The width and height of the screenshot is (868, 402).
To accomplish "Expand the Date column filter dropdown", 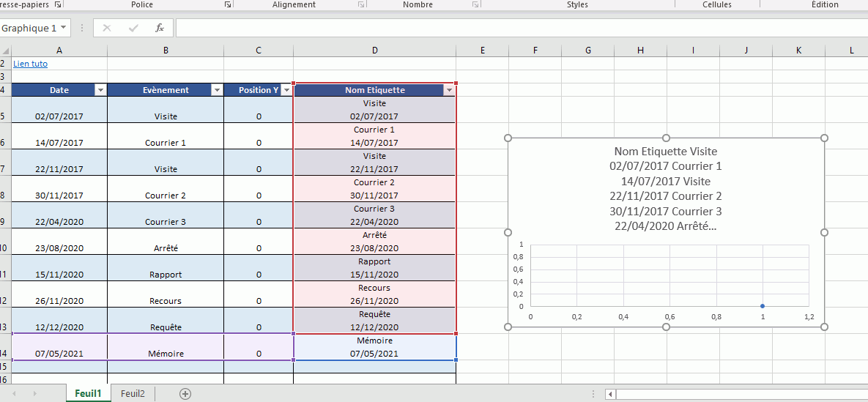I will 101,90.
